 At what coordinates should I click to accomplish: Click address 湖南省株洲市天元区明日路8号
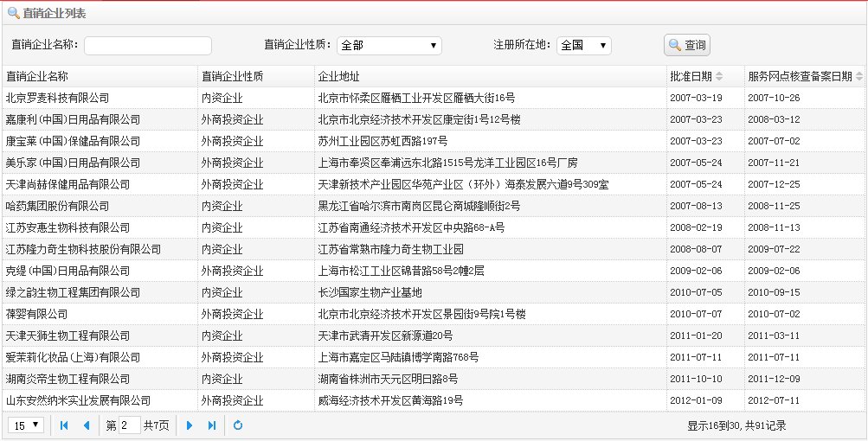pyautogui.click(x=388, y=379)
